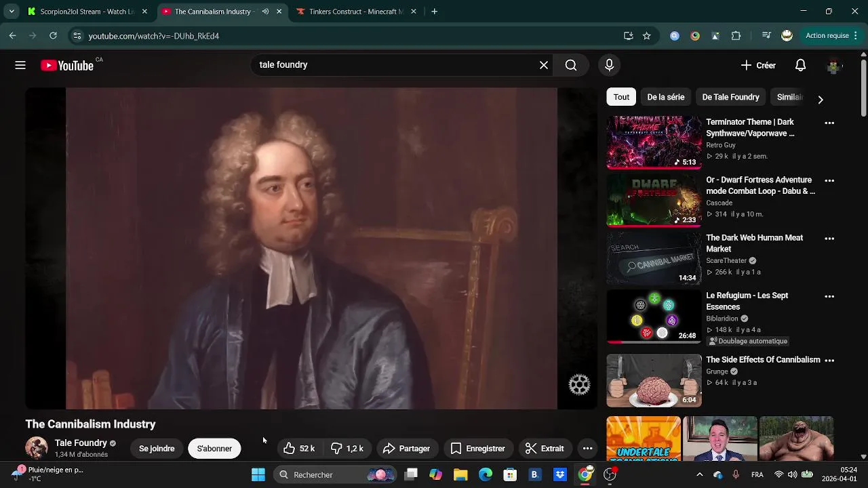868x488 pixels.
Task: Open Dropbox from the taskbar
Action: 560,474
